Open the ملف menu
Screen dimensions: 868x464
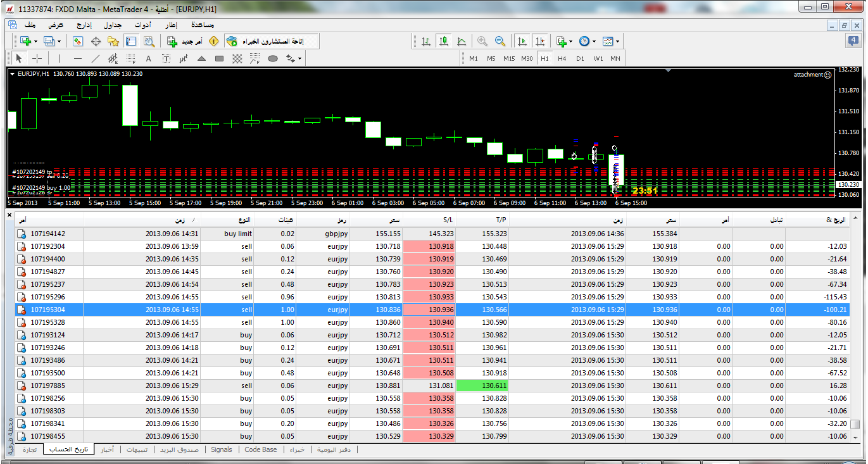click(30, 25)
